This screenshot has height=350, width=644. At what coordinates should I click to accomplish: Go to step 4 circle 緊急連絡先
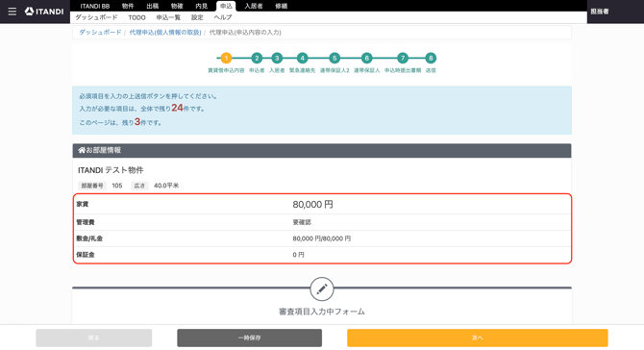pyautogui.click(x=302, y=58)
